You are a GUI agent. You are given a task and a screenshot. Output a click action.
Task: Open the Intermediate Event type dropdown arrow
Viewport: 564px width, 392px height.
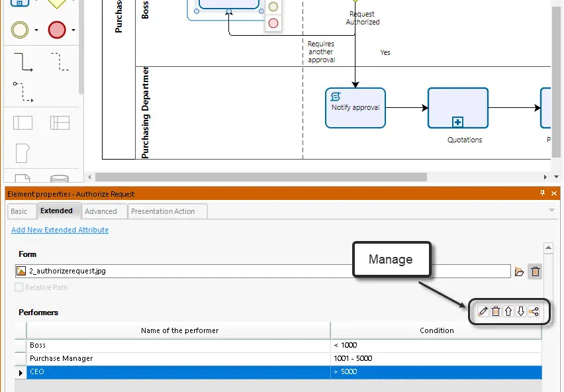[36, 30]
